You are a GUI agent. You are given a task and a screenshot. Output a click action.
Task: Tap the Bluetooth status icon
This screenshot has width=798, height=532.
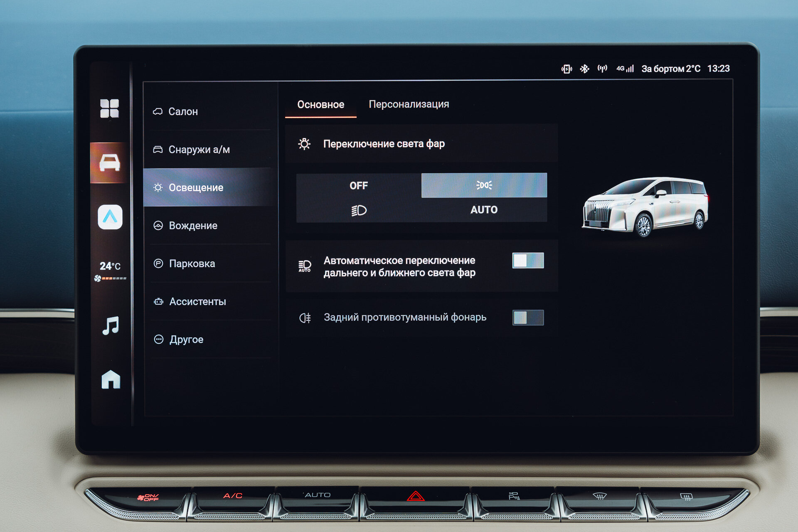[584, 69]
